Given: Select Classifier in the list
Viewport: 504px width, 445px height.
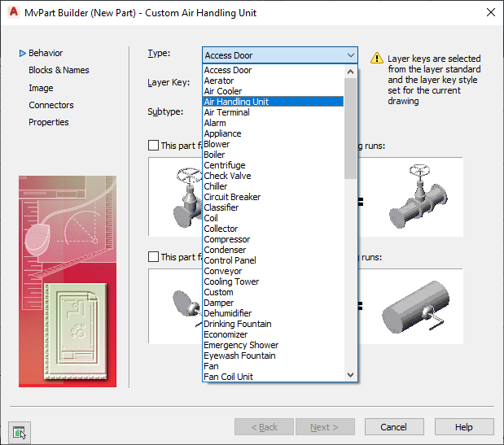Looking at the screenshot, I should pyautogui.click(x=274, y=207).
